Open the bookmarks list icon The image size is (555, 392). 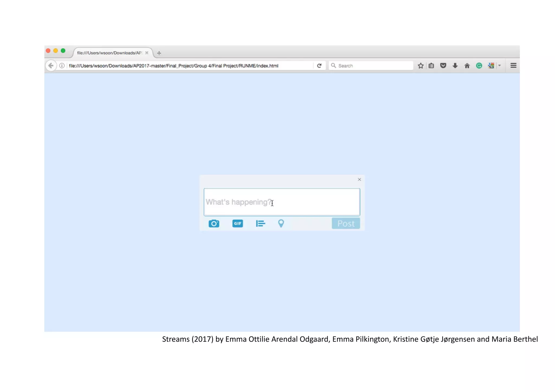point(431,66)
